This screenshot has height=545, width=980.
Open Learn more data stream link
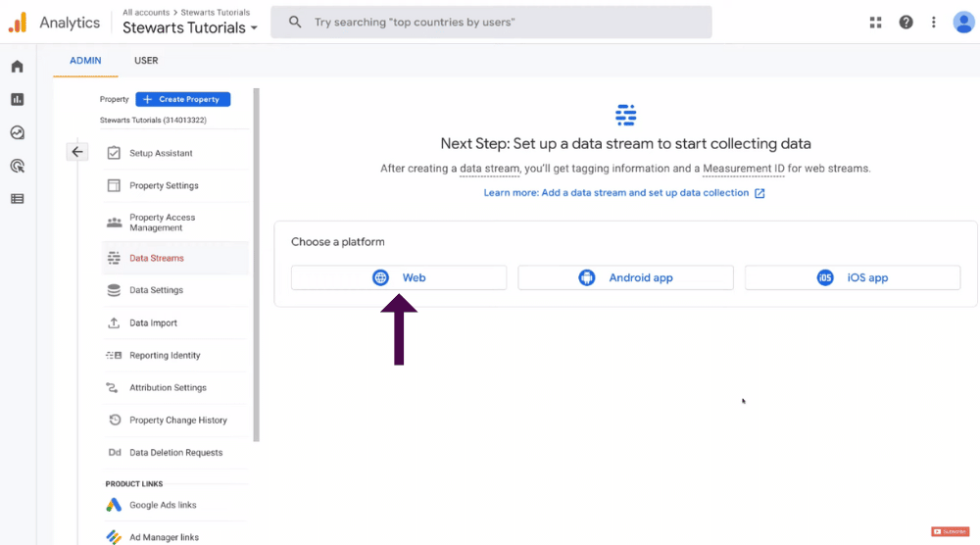(x=615, y=193)
